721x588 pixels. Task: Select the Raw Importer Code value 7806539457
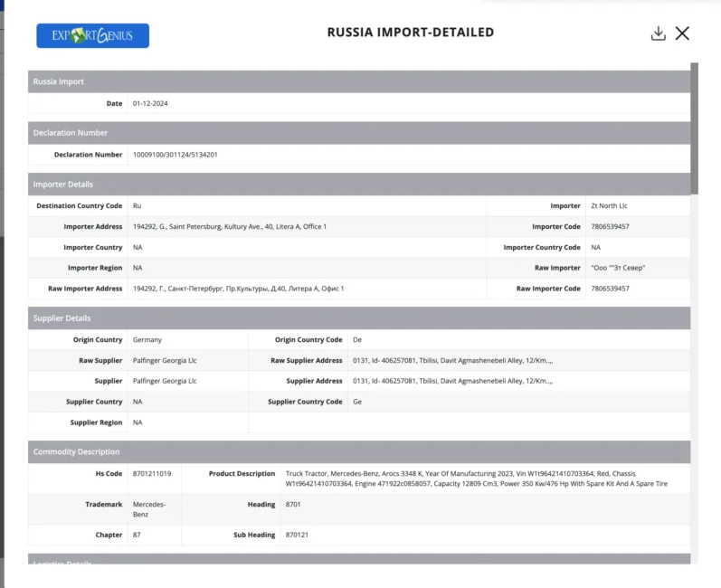pyautogui.click(x=611, y=289)
